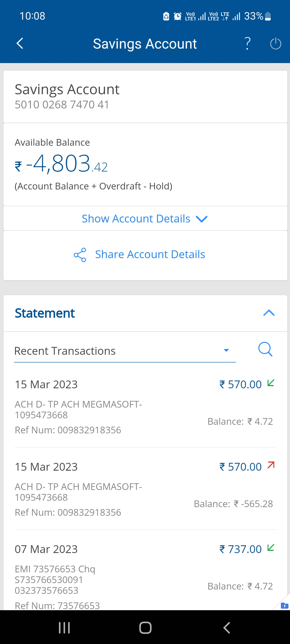Image resolution: width=290 pixels, height=644 pixels.
Task: Open the 07 Mar 2023 EMI transaction
Action: tap(145, 574)
